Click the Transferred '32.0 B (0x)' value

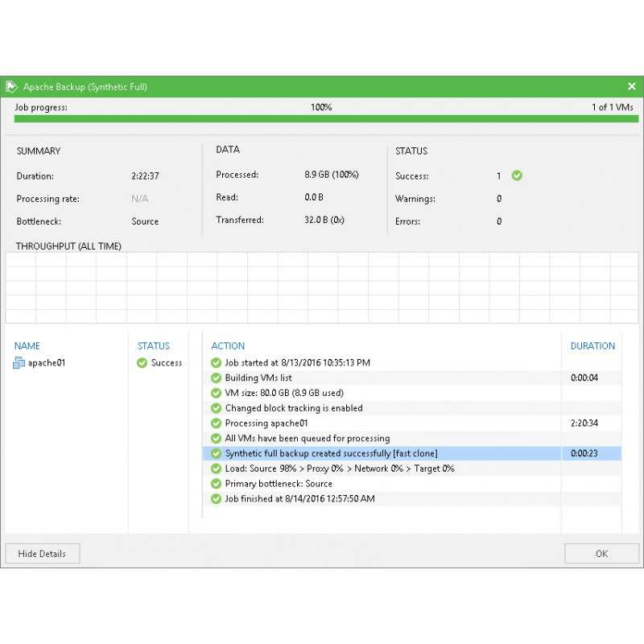pos(324,220)
